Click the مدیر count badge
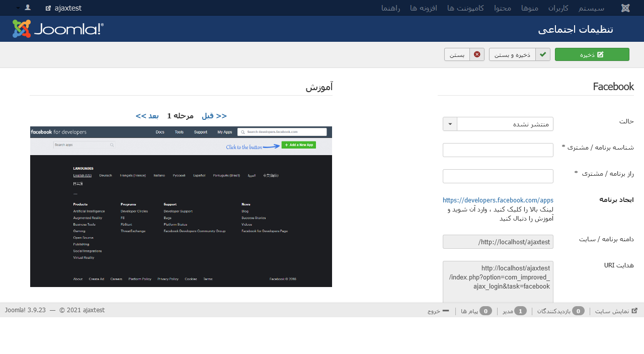 pyautogui.click(x=520, y=311)
